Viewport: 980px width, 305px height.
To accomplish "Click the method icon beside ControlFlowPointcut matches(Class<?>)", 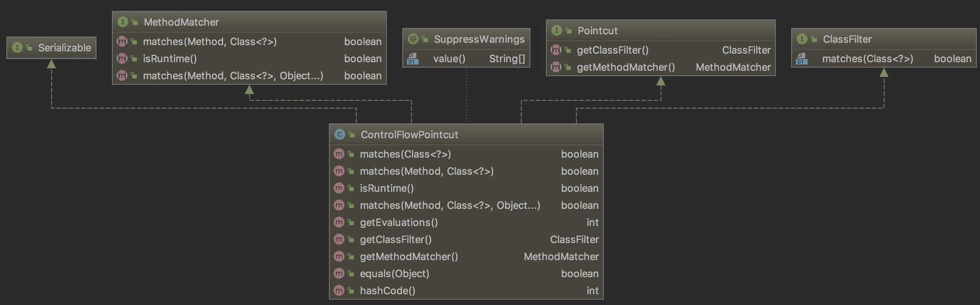I will [x=339, y=154].
